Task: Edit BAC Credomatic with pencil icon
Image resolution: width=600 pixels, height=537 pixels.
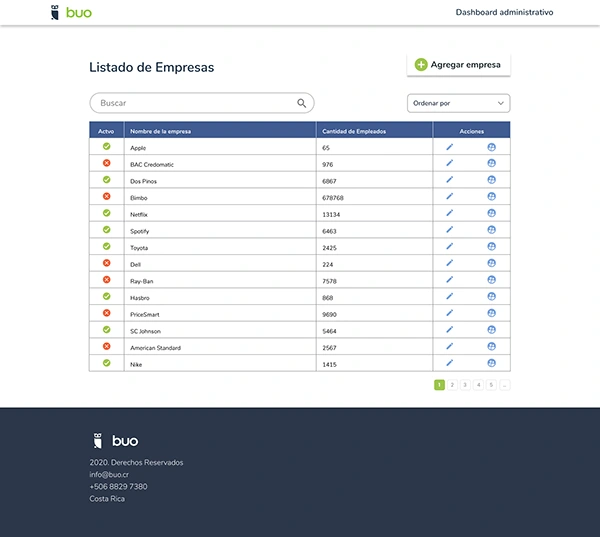Action: (450, 163)
